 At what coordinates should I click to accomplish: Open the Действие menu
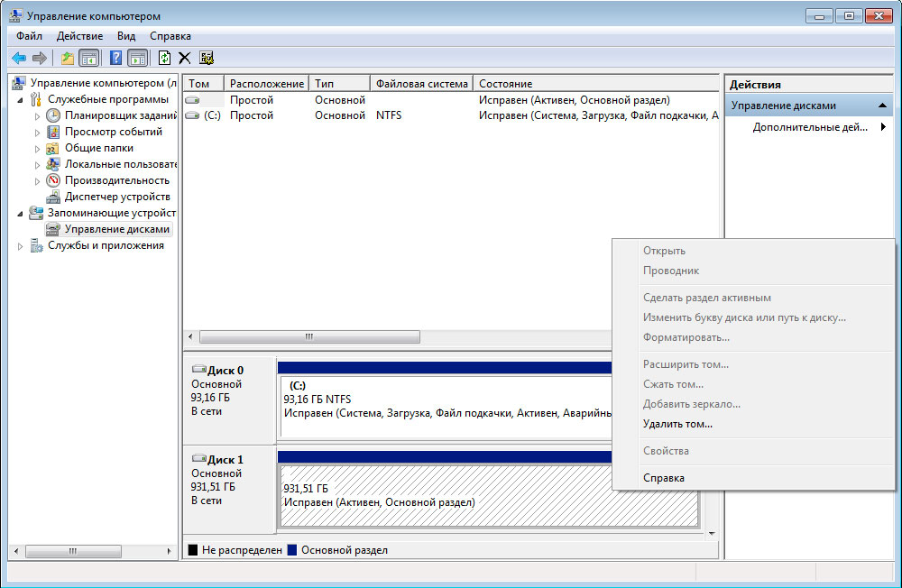click(79, 36)
